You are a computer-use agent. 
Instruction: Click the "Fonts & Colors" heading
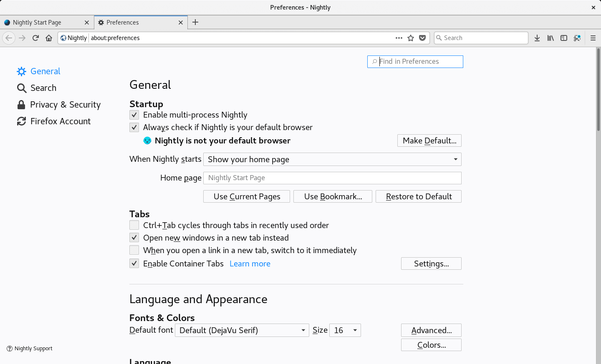click(x=162, y=318)
